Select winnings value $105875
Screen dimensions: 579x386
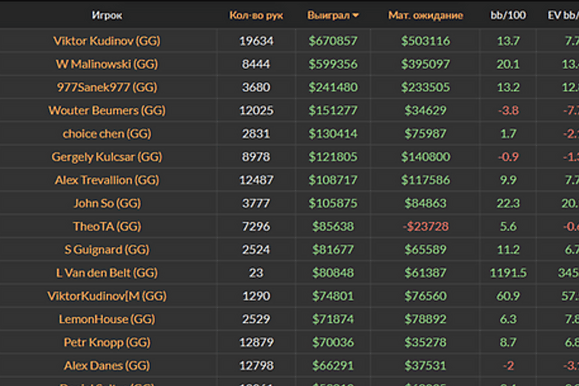(333, 203)
